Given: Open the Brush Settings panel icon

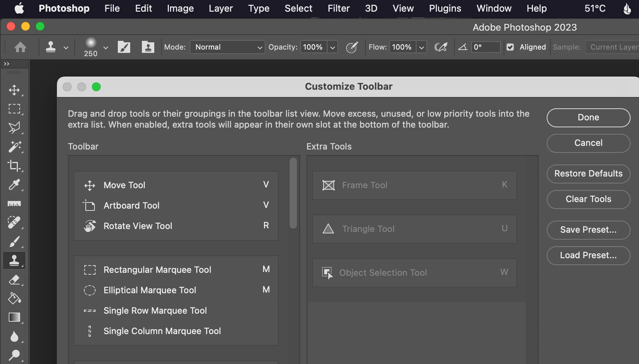Looking at the screenshot, I should click(x=124, y=47).
